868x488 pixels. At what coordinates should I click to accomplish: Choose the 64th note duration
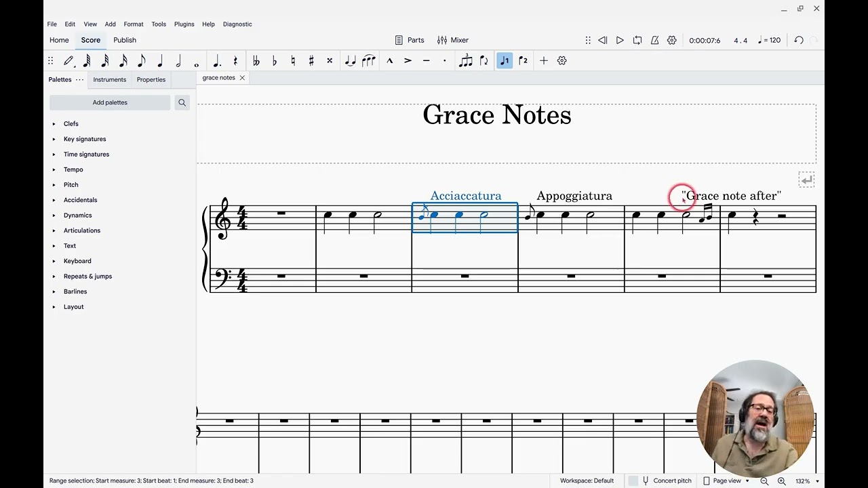[x=87, y=61]
